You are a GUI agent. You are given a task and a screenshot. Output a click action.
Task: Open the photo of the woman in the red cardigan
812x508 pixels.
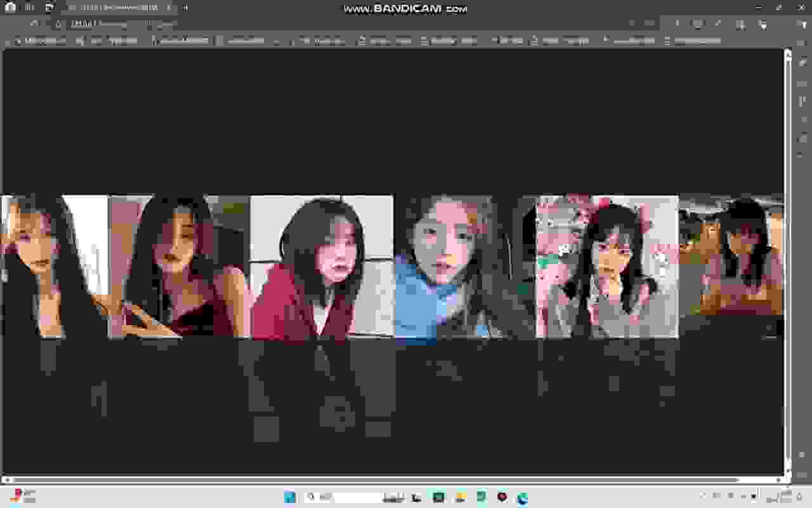coord(322,267)
